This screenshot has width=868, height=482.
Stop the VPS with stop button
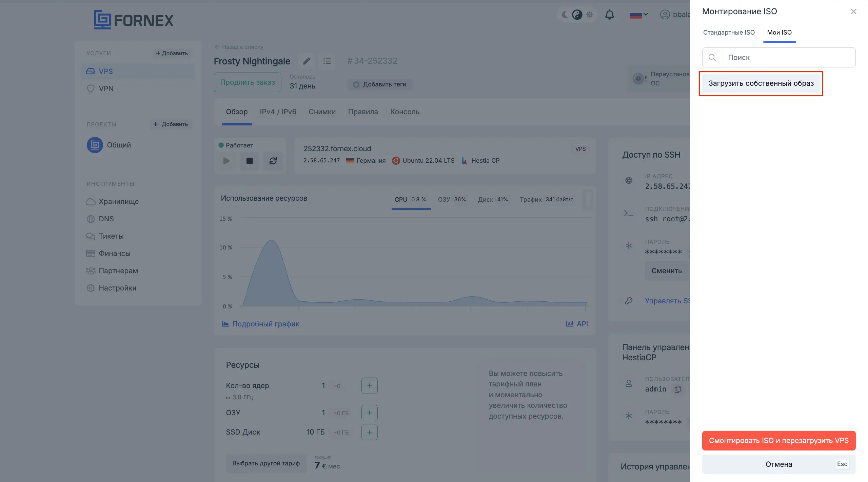coord(250,161)
